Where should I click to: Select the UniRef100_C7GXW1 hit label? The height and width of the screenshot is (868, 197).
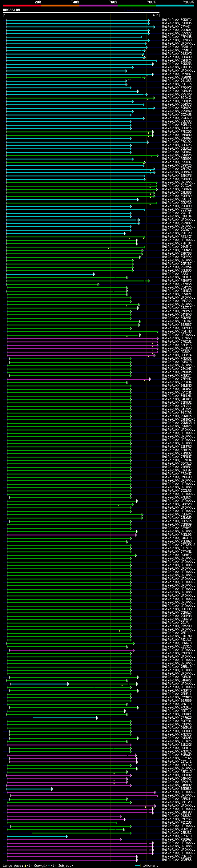coord(177,342)
